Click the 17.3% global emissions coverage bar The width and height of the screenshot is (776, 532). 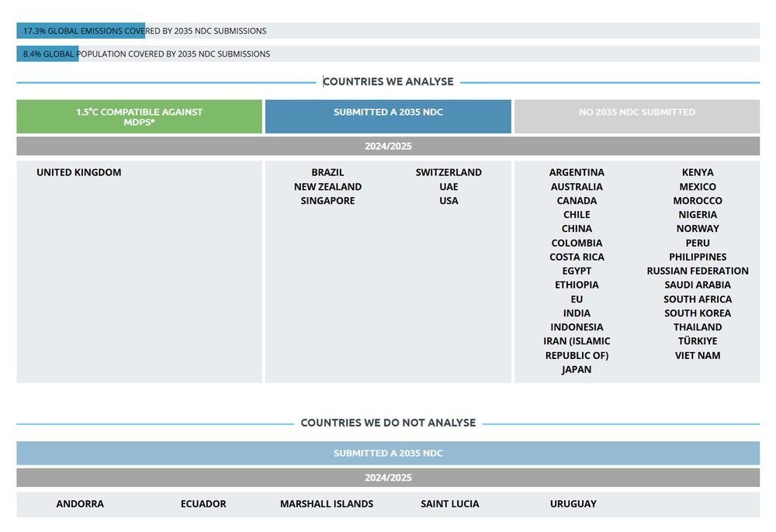coord(388,31)
